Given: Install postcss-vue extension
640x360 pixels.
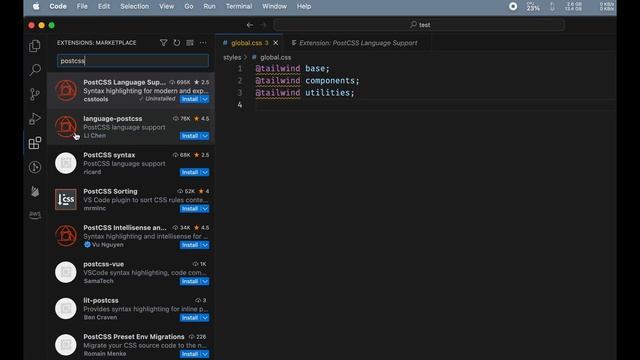Looking at the screenshot, I should pyautogui.click(x=190, y=281).
